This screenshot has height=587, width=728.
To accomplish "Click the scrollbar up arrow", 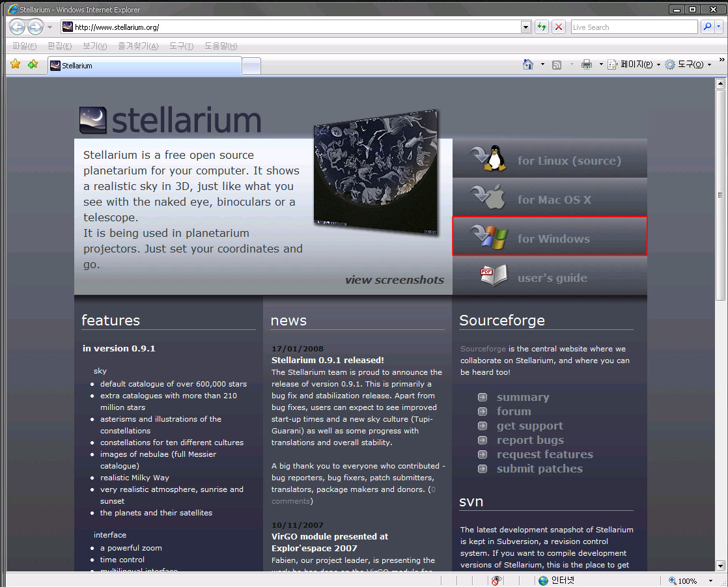I will (x=721, y=84).
